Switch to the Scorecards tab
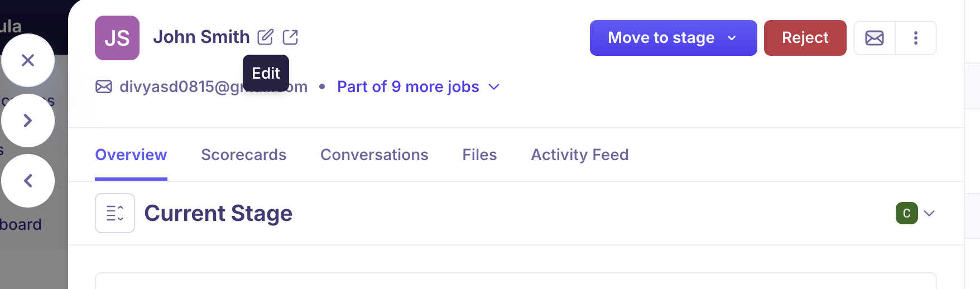This screenshot has width=980, height=289. coord(243,155)
